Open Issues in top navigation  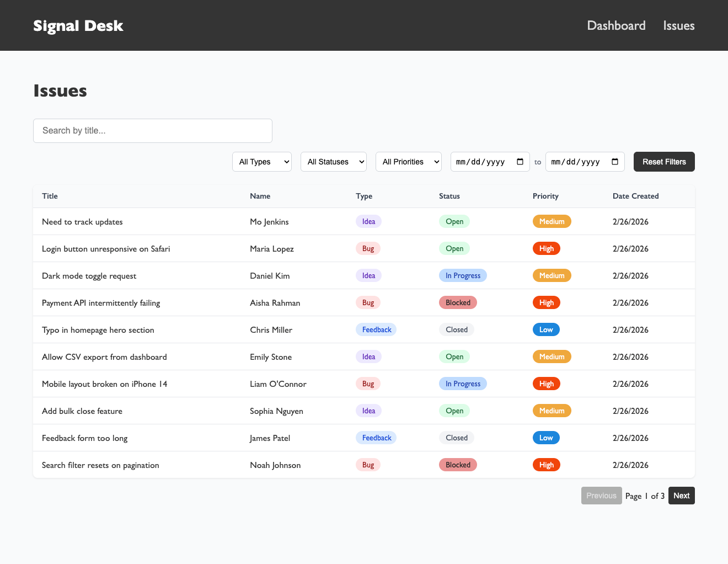tap(679, 25)
